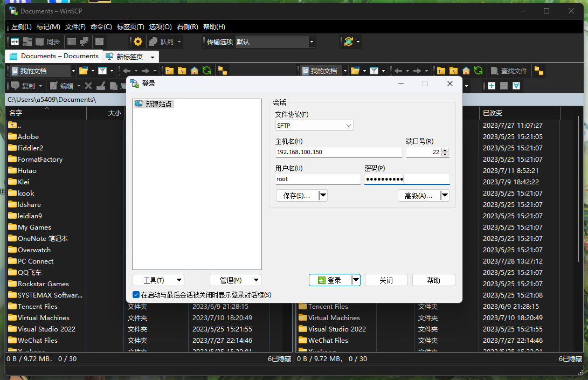Sort by 名字 column header in left panel

[46, 113]
